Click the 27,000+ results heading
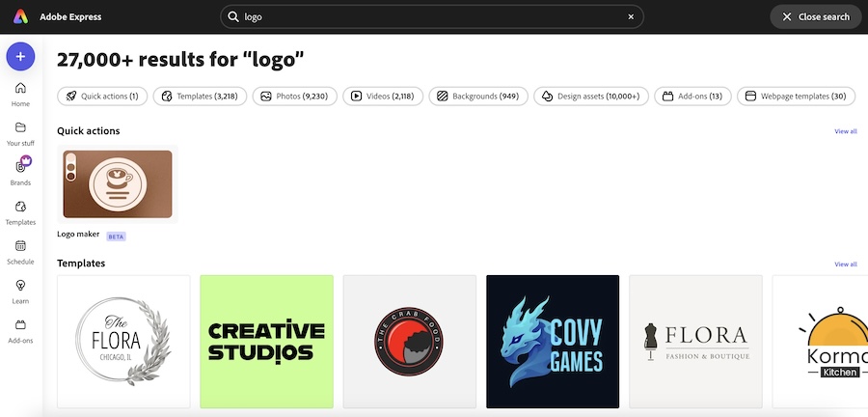The height and width of the screenshot is (417, 868). tap(180, 60)
